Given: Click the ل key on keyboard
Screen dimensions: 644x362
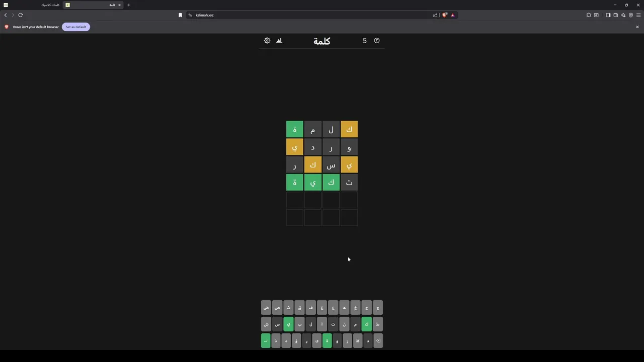Looking at the screenshot, I should tap(310, 324).
